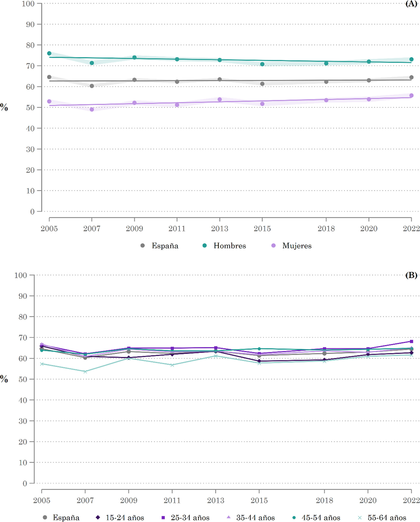The width and height of the screenshot is (420, 522).
Task: Click the teal dot marker for 45-54 años legend
Action: [294, 517]
